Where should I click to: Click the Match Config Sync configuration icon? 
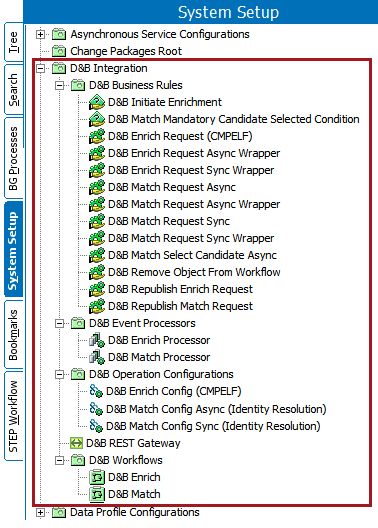point(96,426)
